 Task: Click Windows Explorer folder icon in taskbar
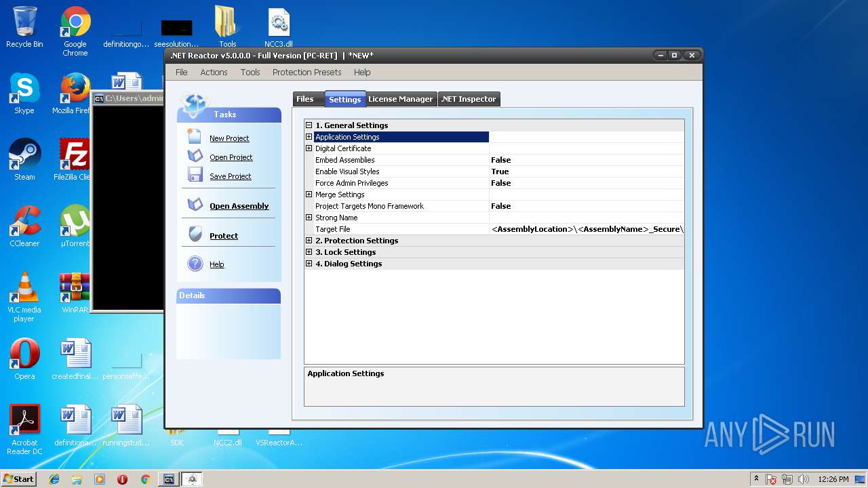(77, 479)
